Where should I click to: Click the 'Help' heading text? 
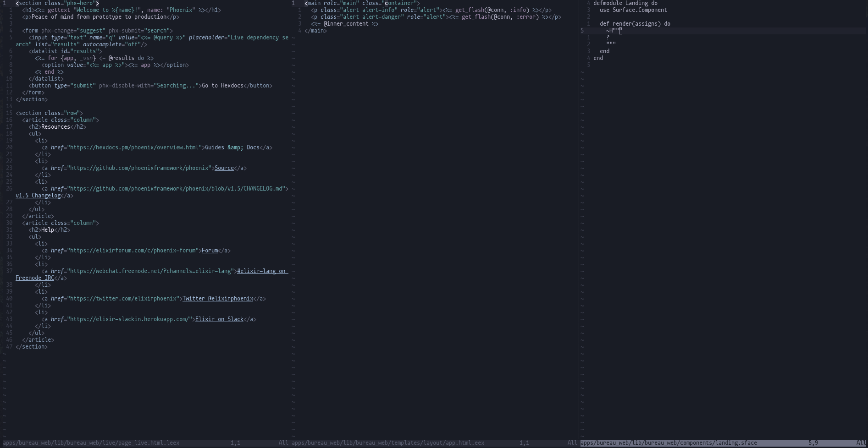click(48, 230)
